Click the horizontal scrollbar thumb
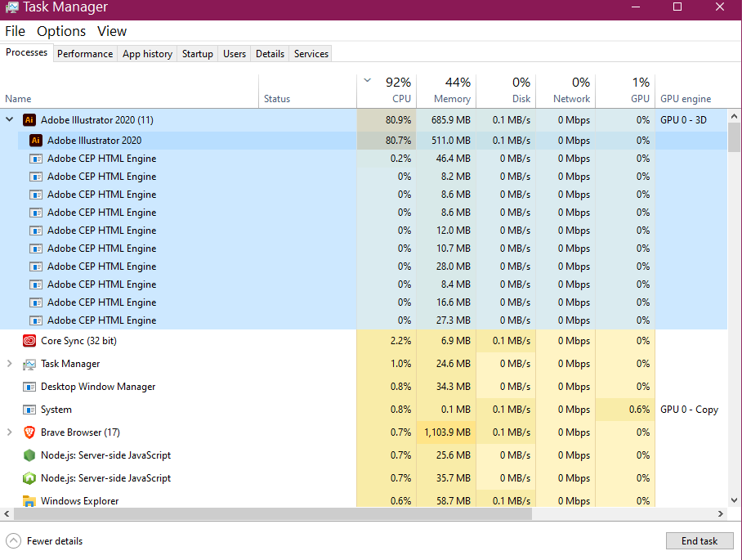 coord(273,513)
